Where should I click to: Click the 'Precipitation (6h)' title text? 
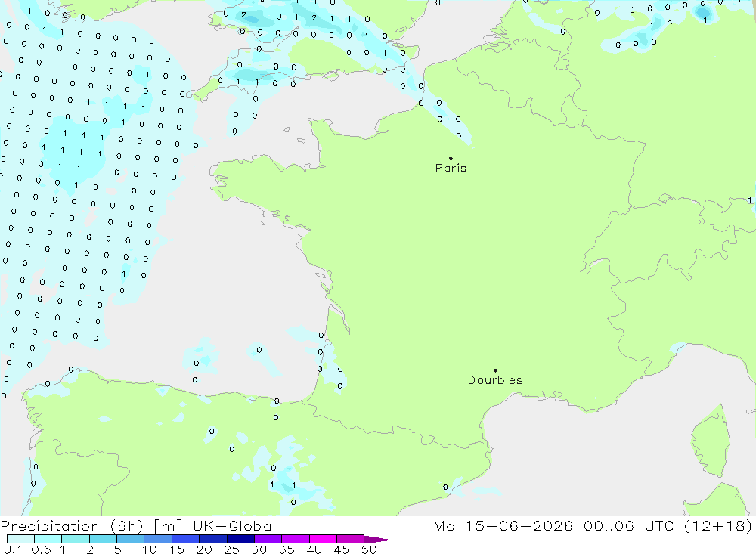pos(72,526)
